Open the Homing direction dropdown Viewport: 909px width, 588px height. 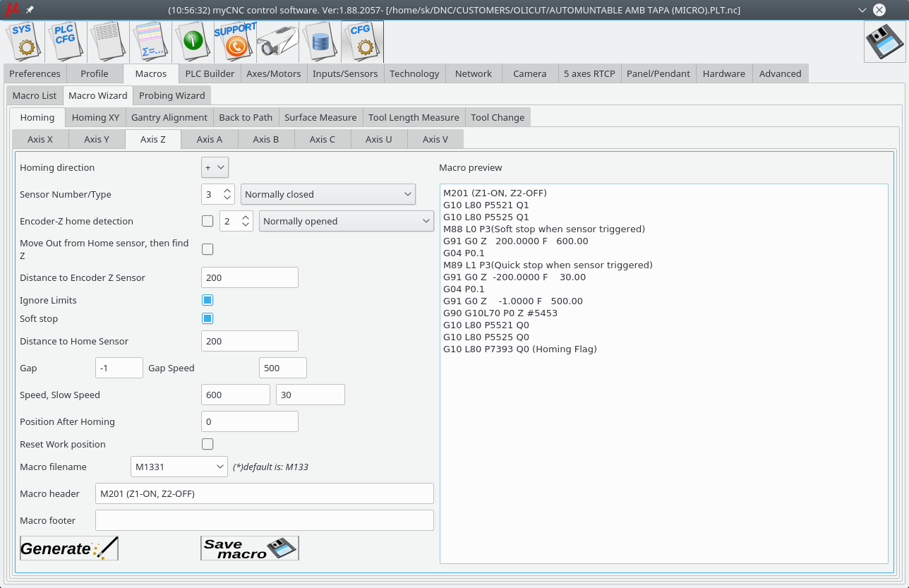[x=215, y=167]
